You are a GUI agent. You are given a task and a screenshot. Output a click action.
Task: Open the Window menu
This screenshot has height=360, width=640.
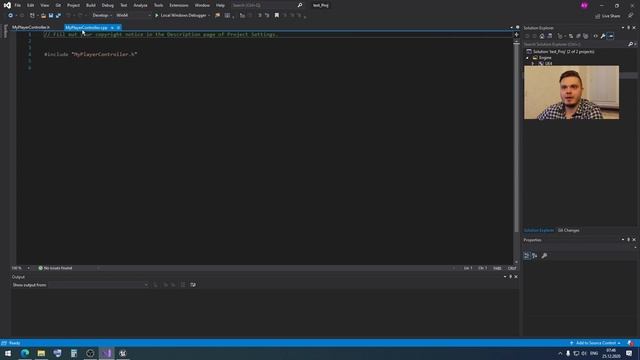pyautogui.click(x=202, y=5)
